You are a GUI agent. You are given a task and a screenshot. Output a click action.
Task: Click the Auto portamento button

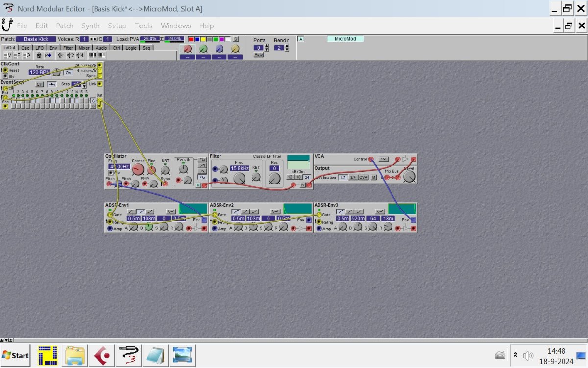click(259, 55)
